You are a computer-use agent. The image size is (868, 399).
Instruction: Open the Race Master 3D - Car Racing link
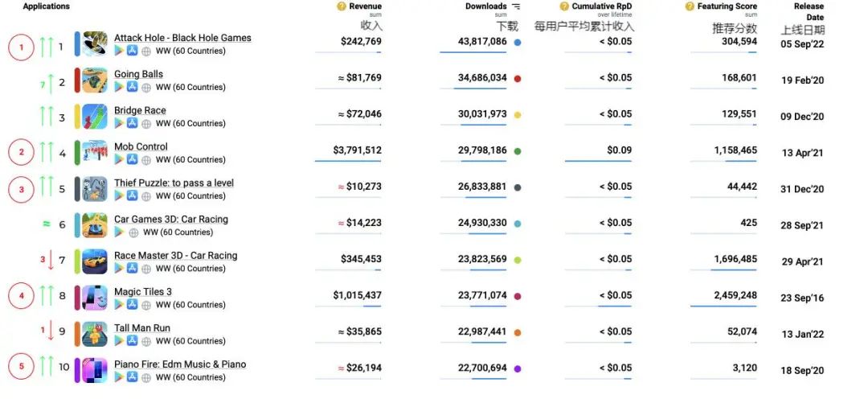tap(175, 255)
